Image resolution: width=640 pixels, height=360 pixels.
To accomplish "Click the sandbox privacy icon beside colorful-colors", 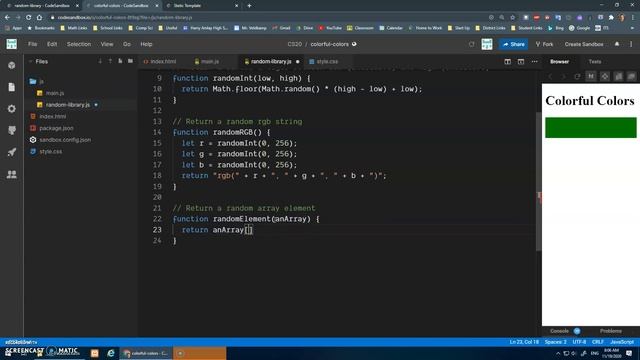I will click(354, 44).
